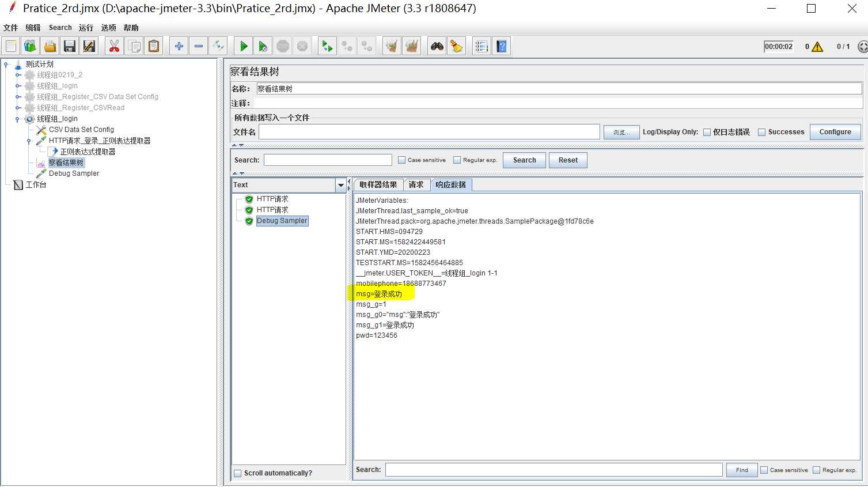Start the test with green play icon
The height and width of the screenshot is (487, 868).
pos(244,46)
